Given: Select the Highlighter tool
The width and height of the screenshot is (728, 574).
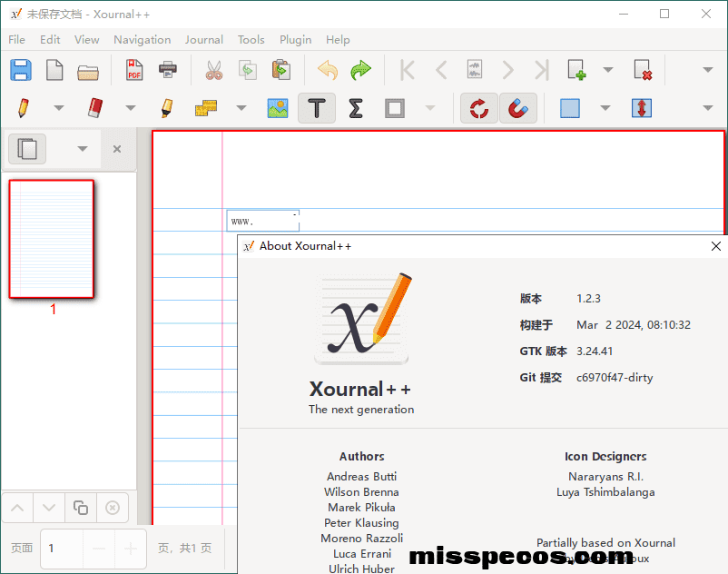Looking at the screenshot, I should (167, 108).
